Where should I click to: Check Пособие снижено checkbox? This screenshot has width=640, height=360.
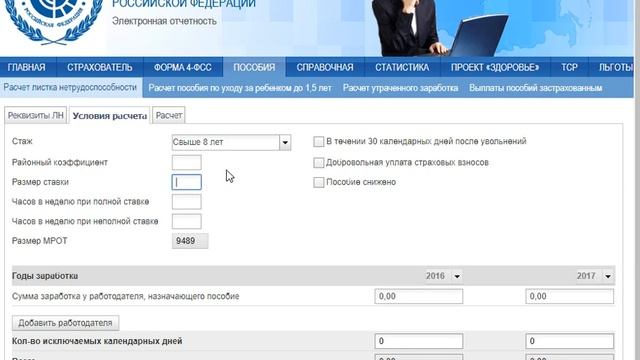click(318, 182)
